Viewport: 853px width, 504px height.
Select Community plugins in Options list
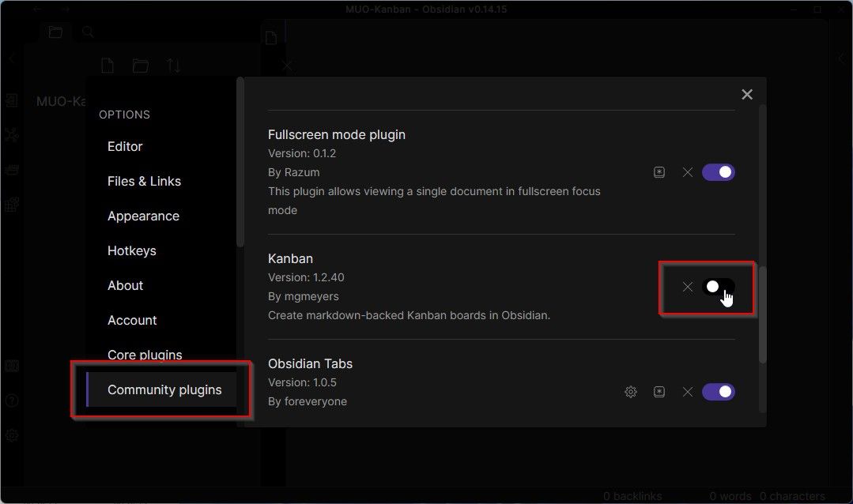pyautogui.click(x=164, y=389)
